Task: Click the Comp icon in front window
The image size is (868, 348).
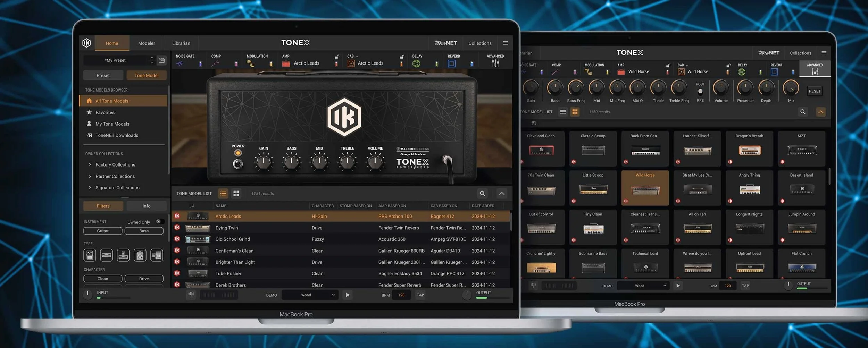Action: 215,63
